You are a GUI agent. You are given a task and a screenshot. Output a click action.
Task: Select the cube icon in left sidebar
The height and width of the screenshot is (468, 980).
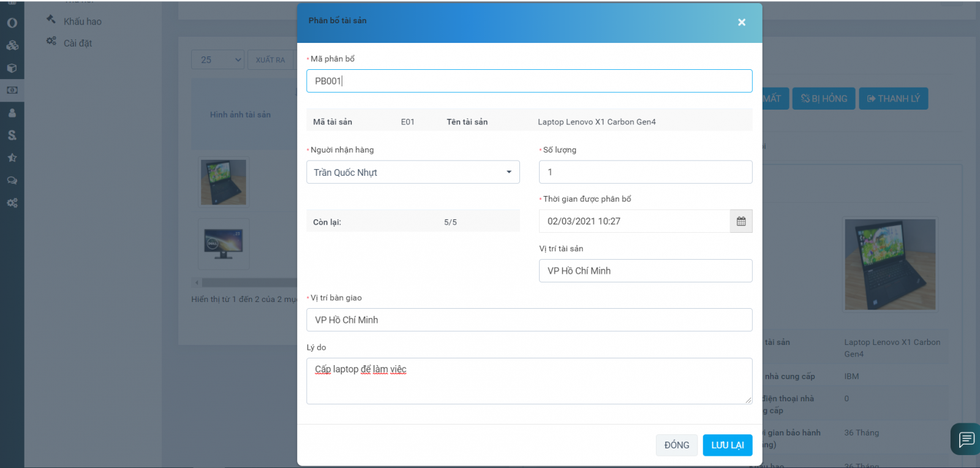click(x=12, y=68)
